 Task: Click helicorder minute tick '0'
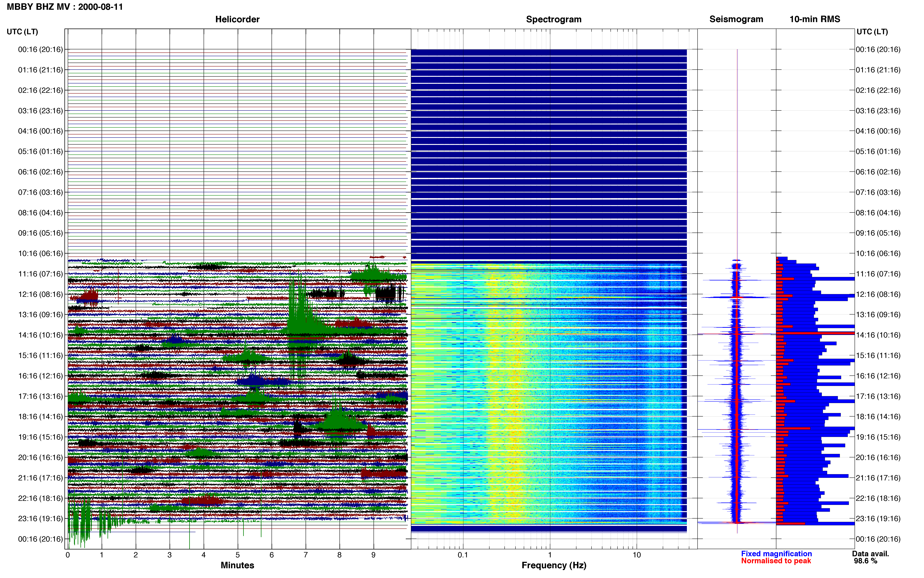pos(68,555)
